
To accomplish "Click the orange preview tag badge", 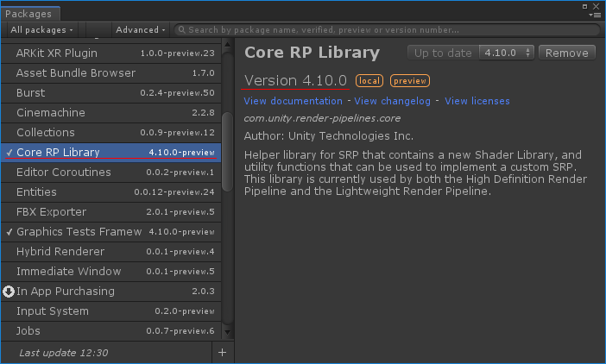I will coord(410,81).
